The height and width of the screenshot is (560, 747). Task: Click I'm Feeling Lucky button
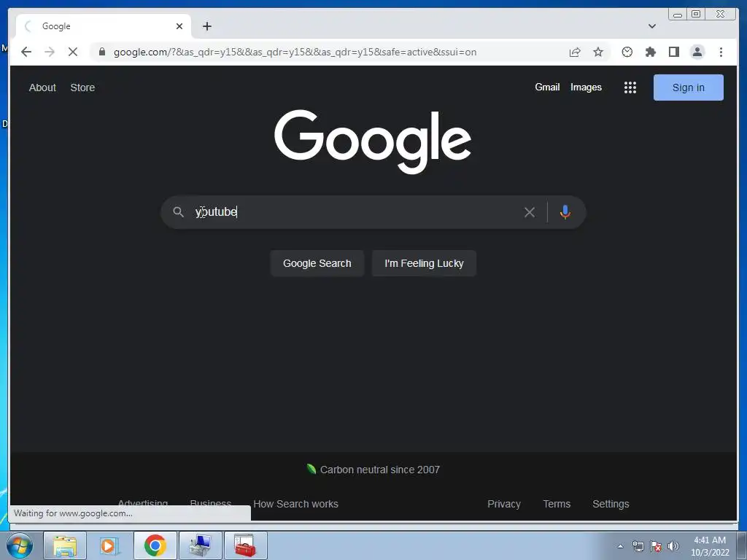pos(424,263)
